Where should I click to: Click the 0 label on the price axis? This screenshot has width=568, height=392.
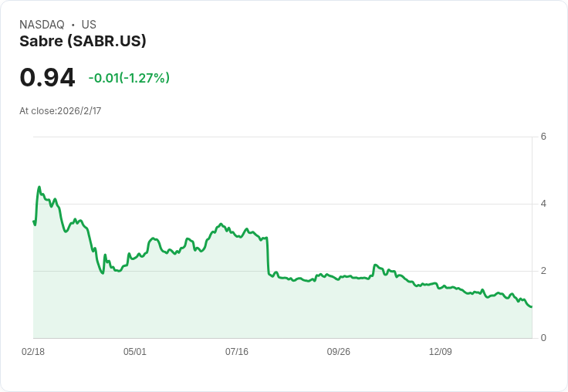[543, 338]
